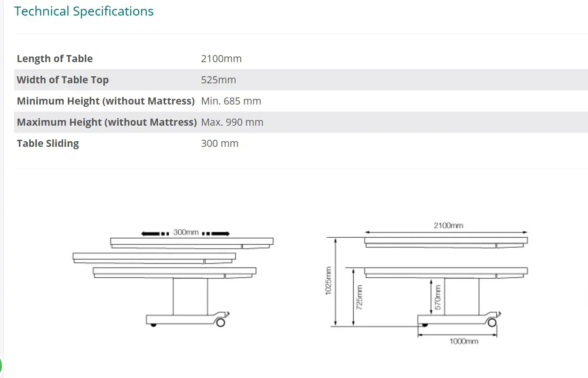
Task: Click the 2100mm dimension label in diagram
Action: 448,225
